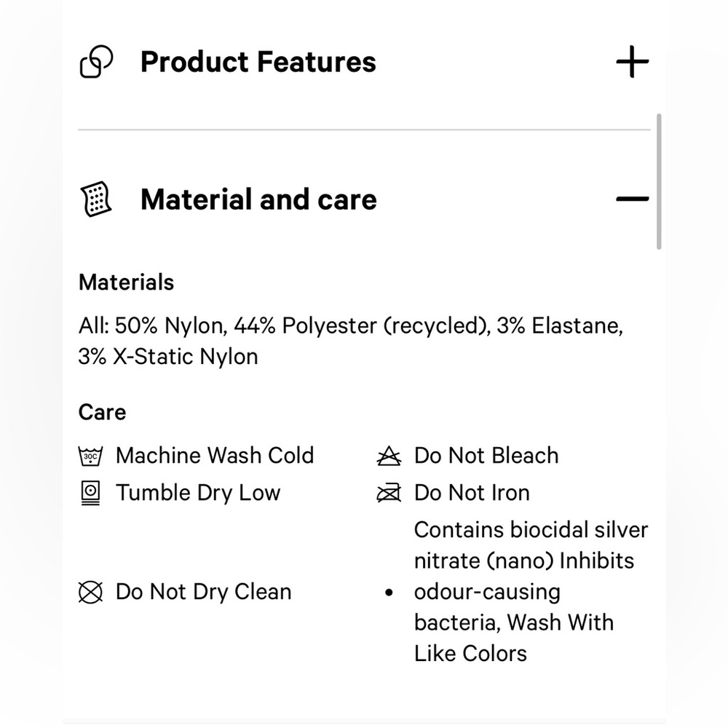Click the Do Not Iron label
Image resolution: width=728 pixels, height=728 pixels.
click(x=472, y=493)
